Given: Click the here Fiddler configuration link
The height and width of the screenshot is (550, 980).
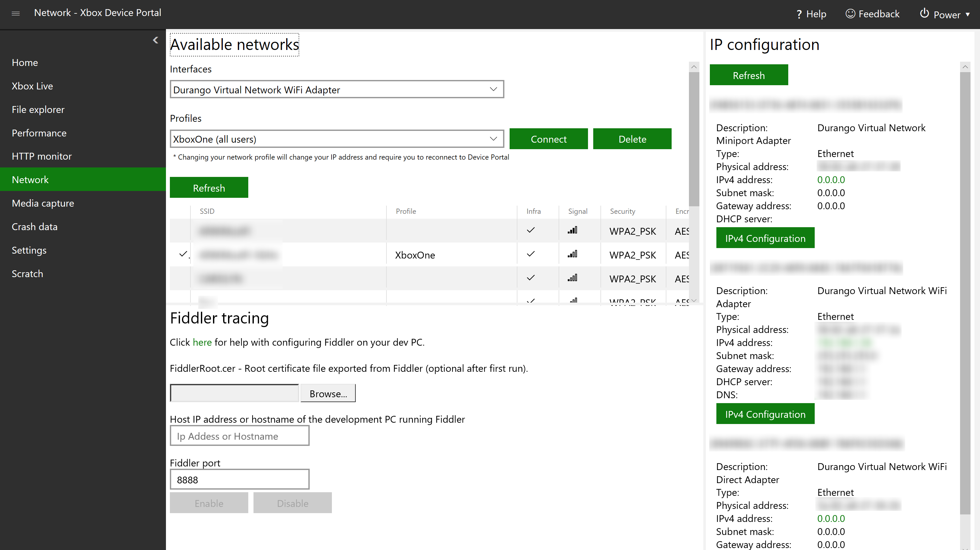Looking at the screenshot, I should (x=202, y=342).
